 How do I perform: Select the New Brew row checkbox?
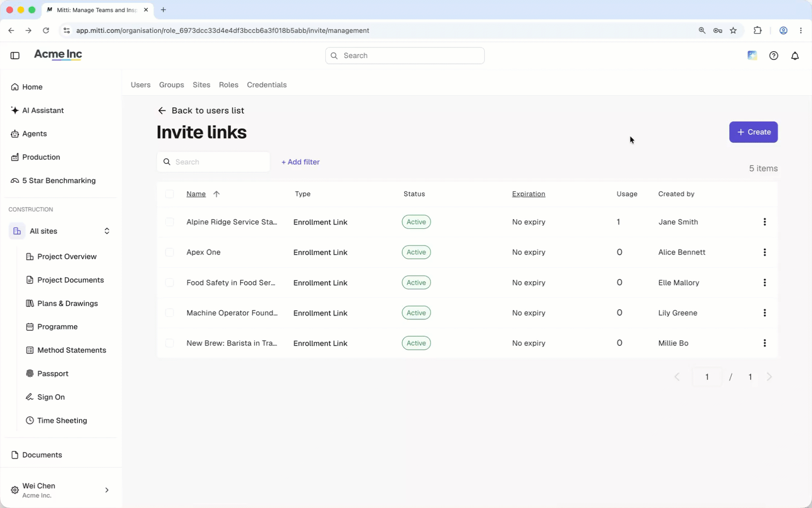170,343
